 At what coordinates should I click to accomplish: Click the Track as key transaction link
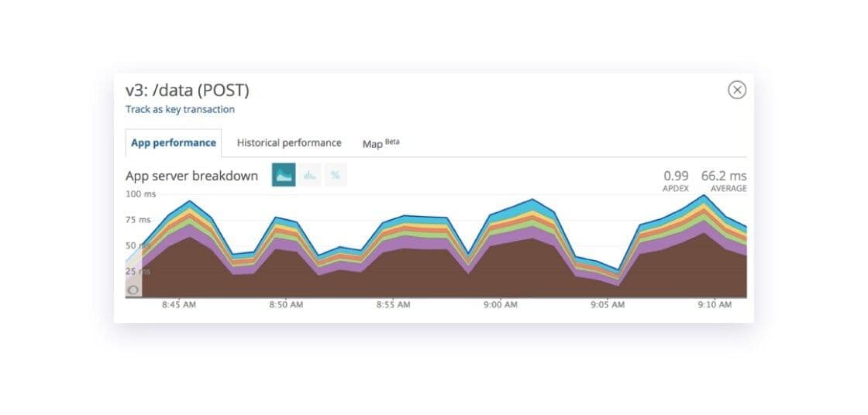pyautogui.click(x=180, y=110)
